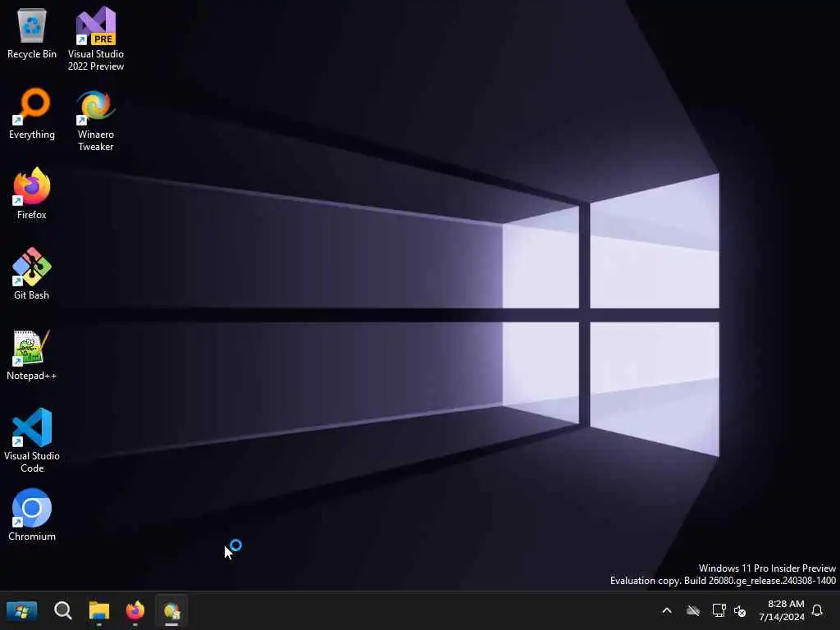This screenshot has height=630, width=840.
Task: Select the Chromium desktop shortcut
Action: tap(32, 515)
